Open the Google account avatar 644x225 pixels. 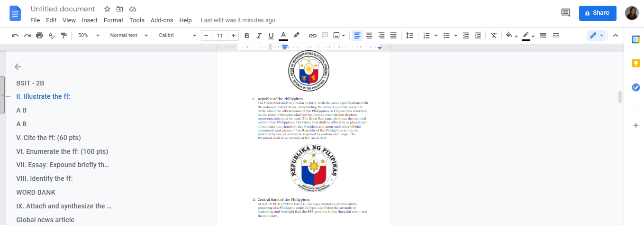(x=632, y=13)
